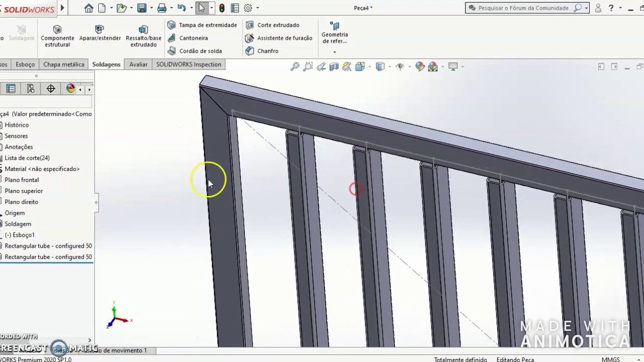
Task: Open Edit Appearance color ball
Action: [x=420, y=66]
